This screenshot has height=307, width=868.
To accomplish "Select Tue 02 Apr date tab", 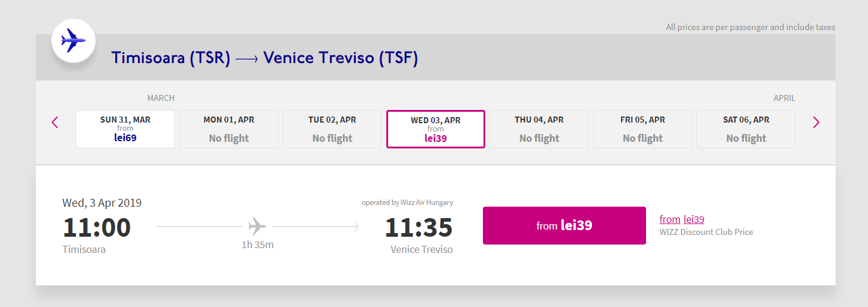I will [332, 129].
